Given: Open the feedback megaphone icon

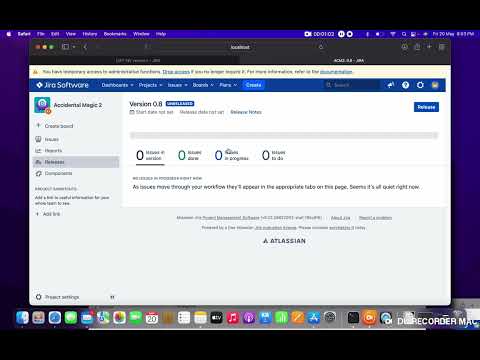Looking at the screenshot, I should click(391, 85).
